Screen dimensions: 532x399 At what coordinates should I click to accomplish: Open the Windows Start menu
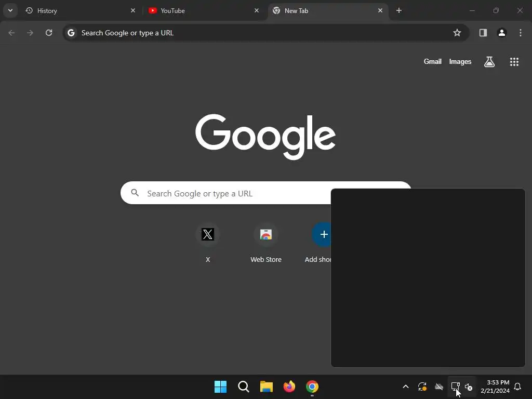click(220, 387)
